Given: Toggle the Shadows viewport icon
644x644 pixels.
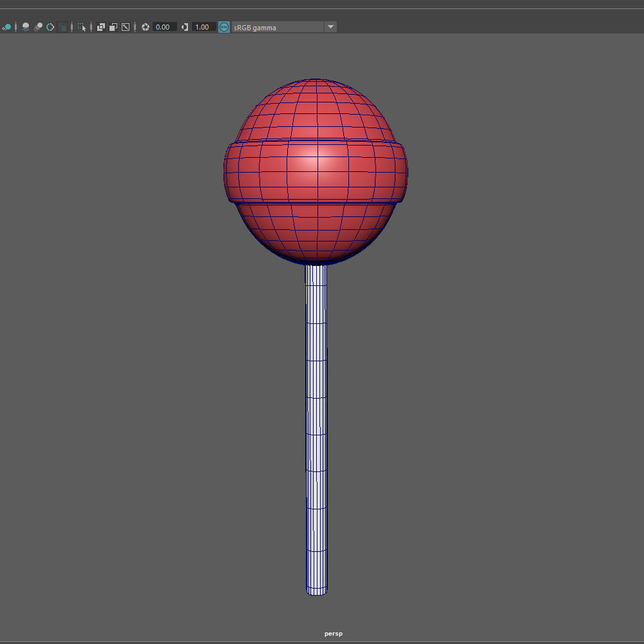Looking at the screenshot, I should 26,27.
